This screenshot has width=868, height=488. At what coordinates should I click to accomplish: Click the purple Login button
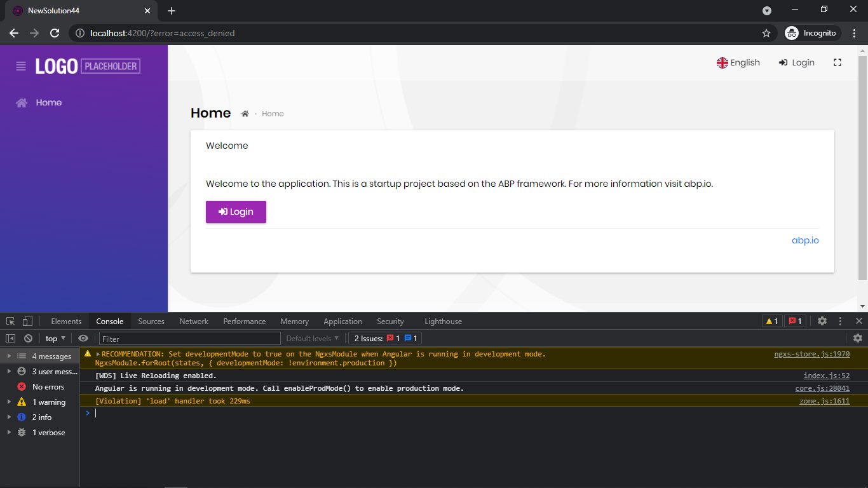pyautogui.click(x=236, y=212)
